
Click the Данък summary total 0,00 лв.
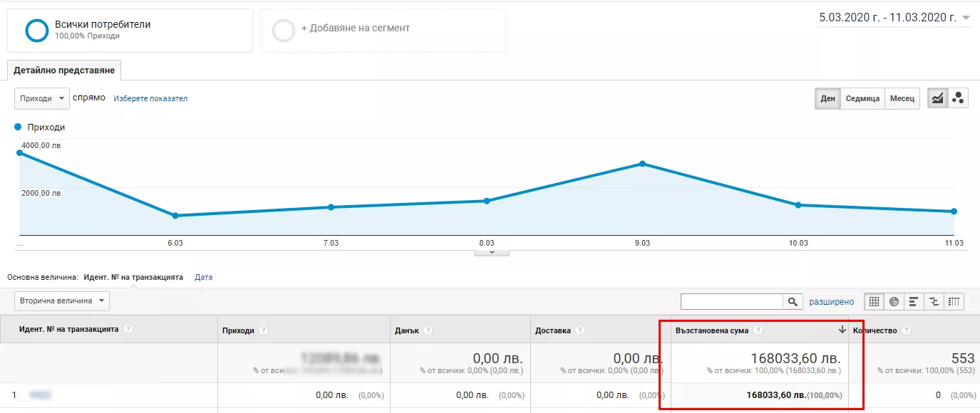(497, 358)
